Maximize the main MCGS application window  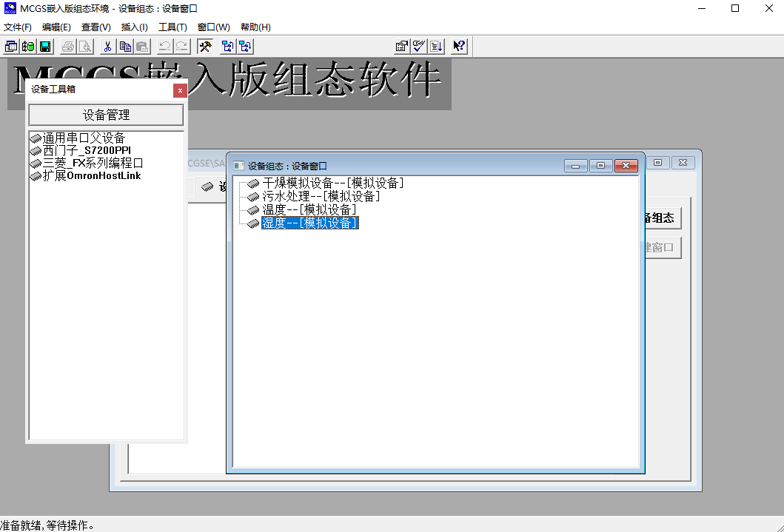click(x=735, y=8)
